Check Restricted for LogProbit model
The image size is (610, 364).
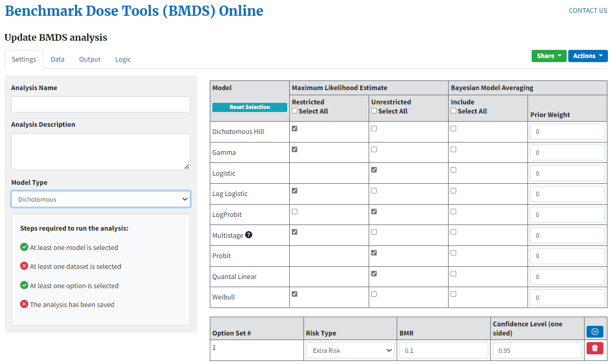coord(294,212)
